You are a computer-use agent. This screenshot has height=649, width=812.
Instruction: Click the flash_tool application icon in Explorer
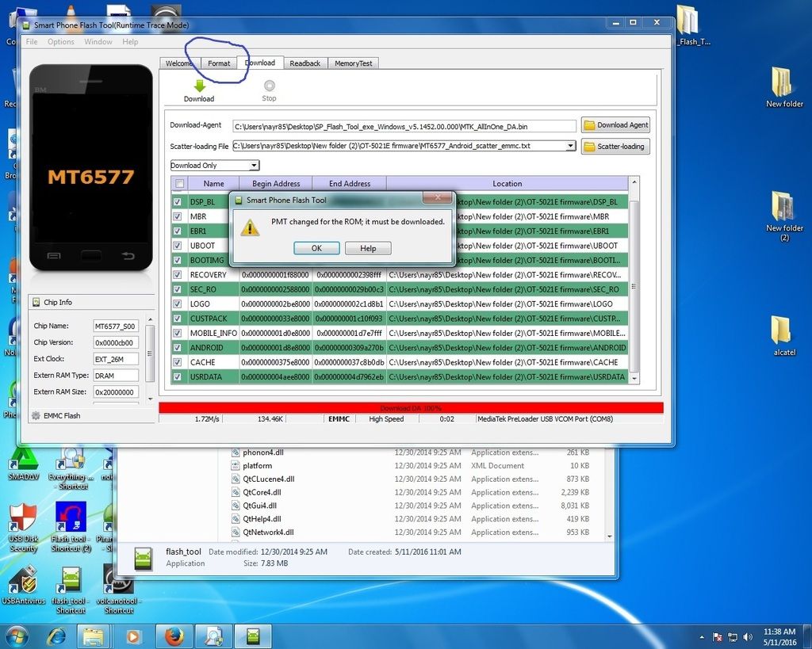(x=144, y=558)
